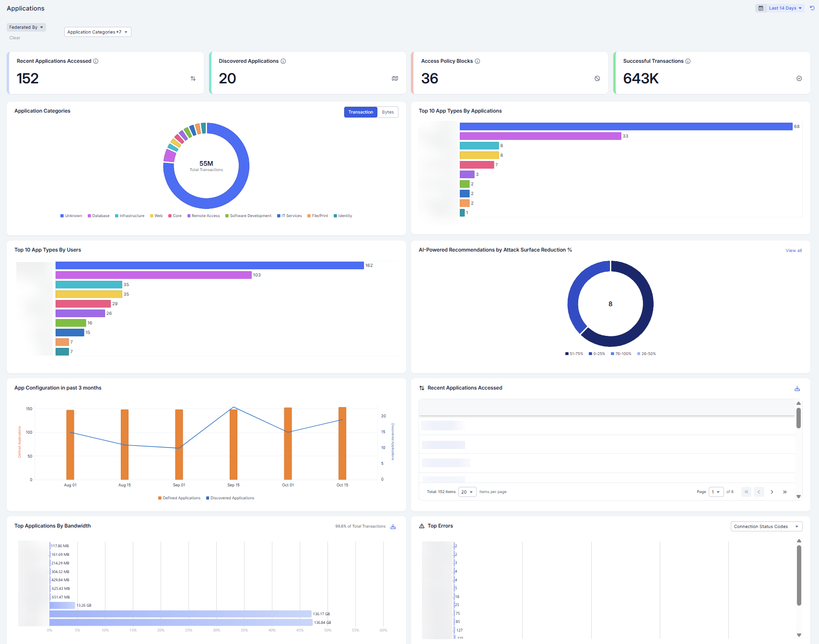
Task: Click the 162 bar in Top App Types By Users
Action: click(x=210, y=265)
